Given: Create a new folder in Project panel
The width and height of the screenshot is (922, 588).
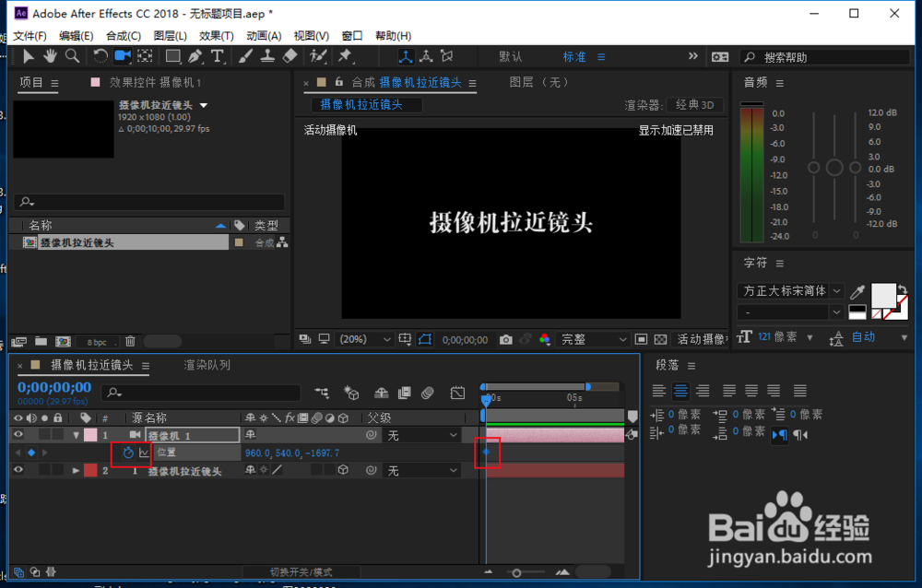Looking at the screenshot, I should click(x=41, y=341).
